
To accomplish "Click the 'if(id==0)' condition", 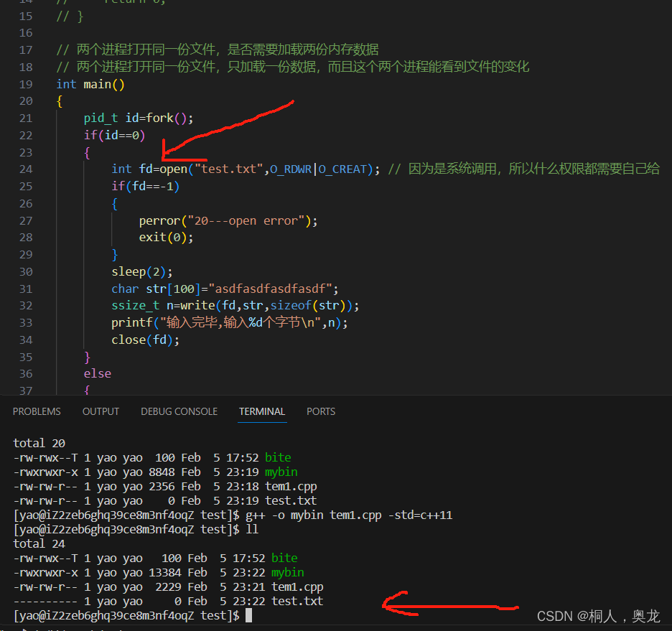I will coord(114,136).
